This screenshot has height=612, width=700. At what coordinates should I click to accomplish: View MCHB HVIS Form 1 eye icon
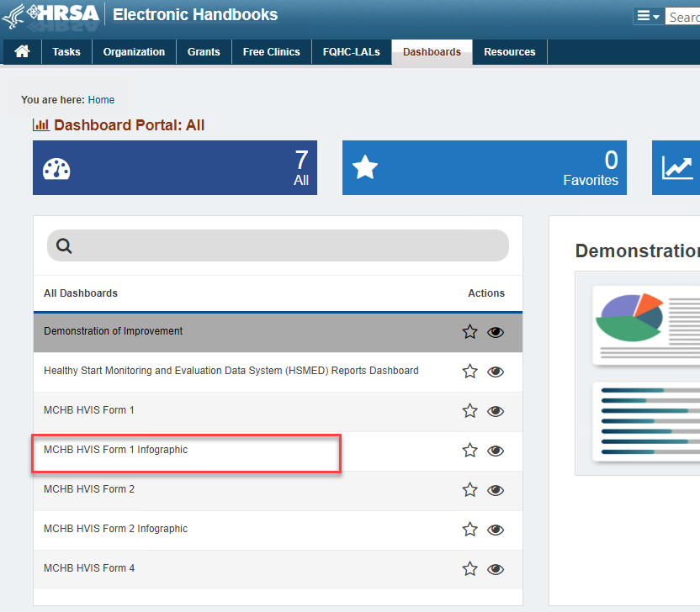click(x=496, y=411)
